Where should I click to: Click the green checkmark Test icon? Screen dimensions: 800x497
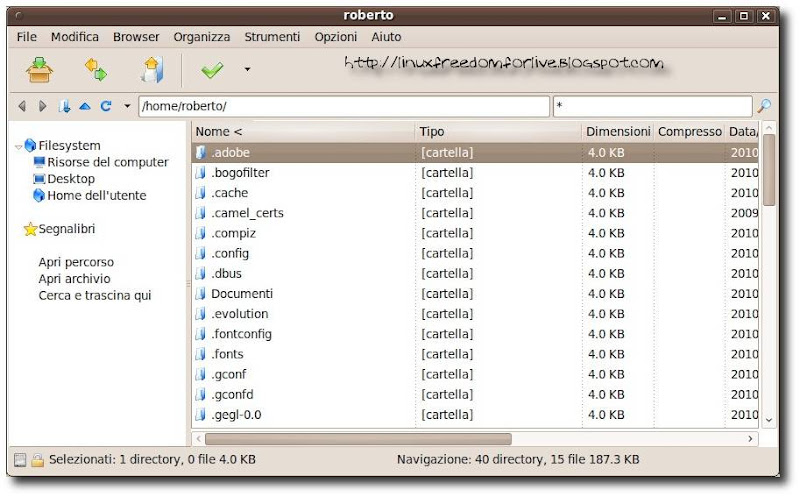(x=212, y=69)
